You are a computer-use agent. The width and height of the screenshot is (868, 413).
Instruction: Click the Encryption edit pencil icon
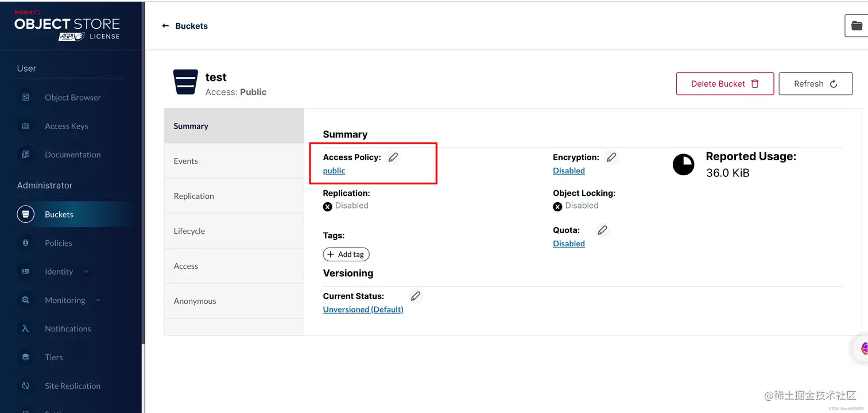tap(611, 157)
